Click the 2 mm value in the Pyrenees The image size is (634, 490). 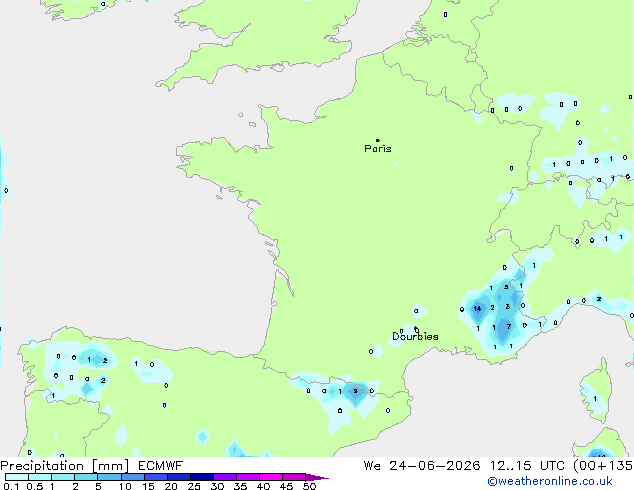coord(355,391)
